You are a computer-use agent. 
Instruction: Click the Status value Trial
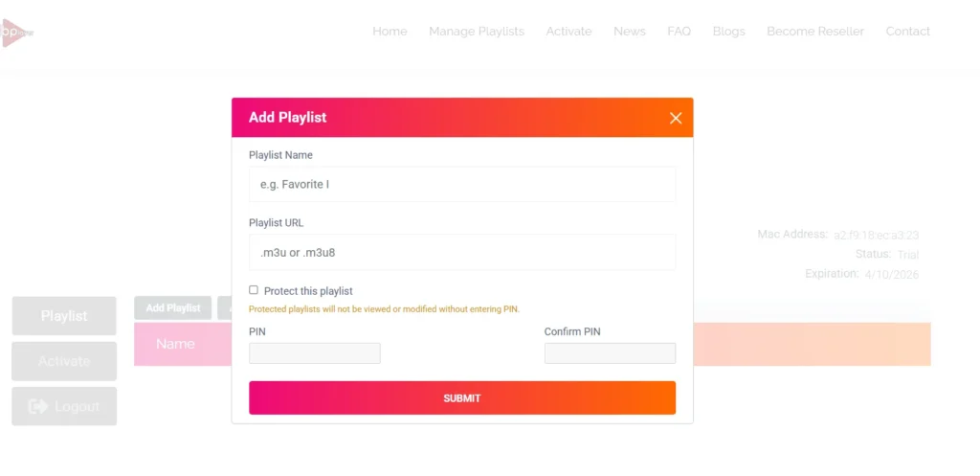pyautogui.click(x=908, y=255)
